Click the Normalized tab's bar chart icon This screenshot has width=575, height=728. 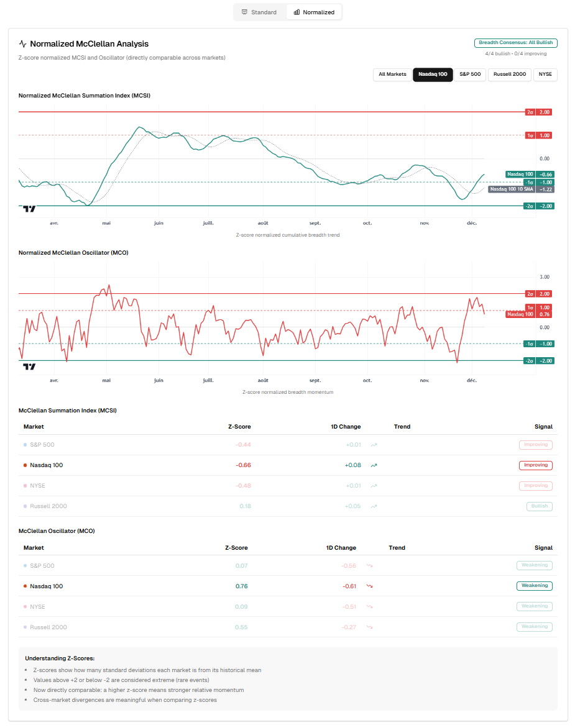coord(297,12)
